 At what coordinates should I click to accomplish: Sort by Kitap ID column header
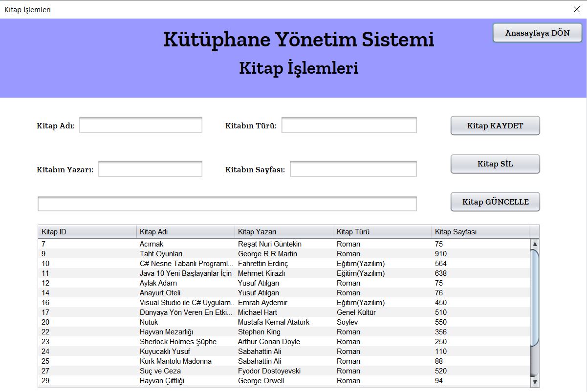point(87,232)
